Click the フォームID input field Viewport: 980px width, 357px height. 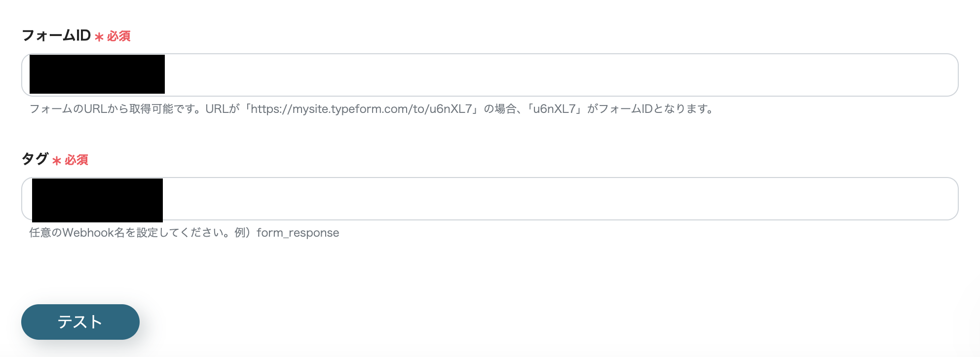coord(489,74)
